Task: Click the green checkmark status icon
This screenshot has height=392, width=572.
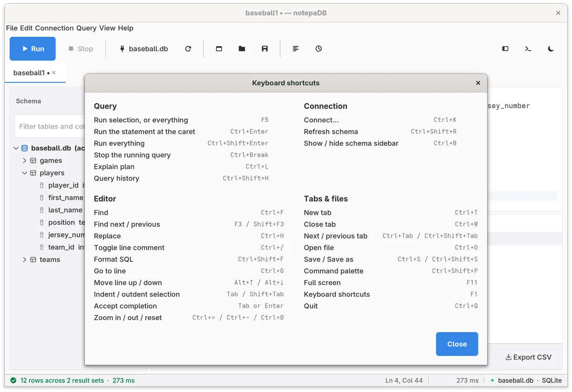Action: coord(13,381)
